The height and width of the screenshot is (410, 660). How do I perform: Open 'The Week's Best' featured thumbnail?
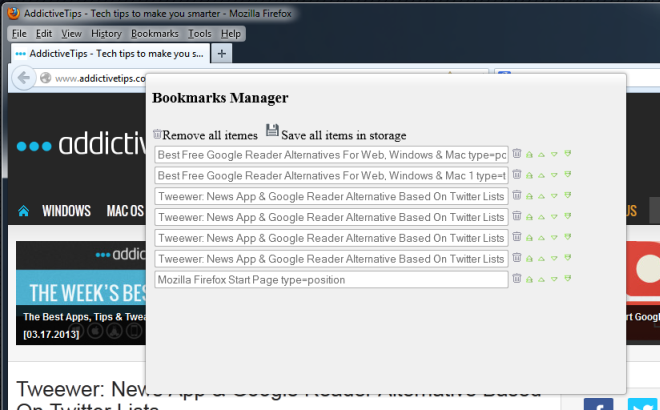click(81, 293)
